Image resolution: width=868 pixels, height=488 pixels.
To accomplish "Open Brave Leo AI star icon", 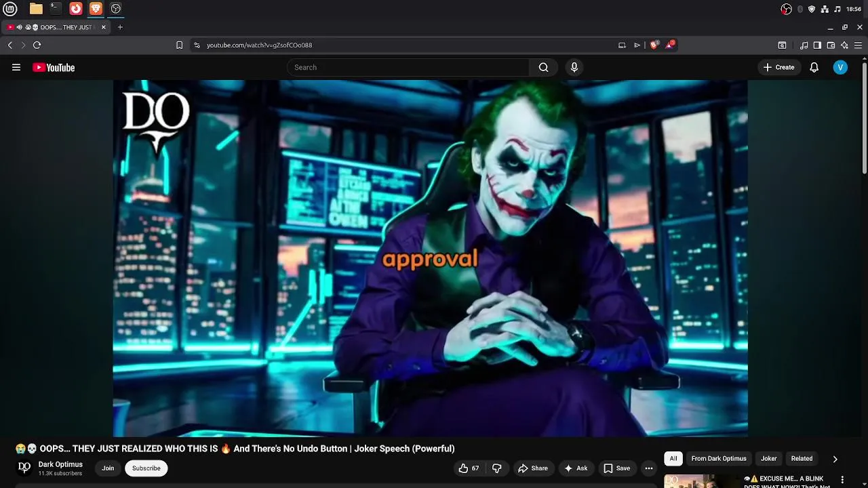I will [844, 45].
